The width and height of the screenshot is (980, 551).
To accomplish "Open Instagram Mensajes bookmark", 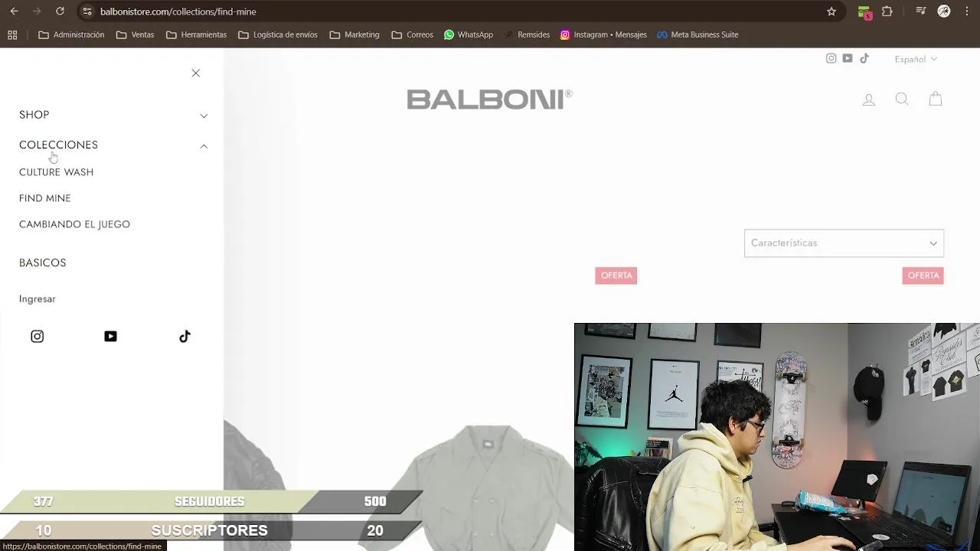I will tap(603, 34).
